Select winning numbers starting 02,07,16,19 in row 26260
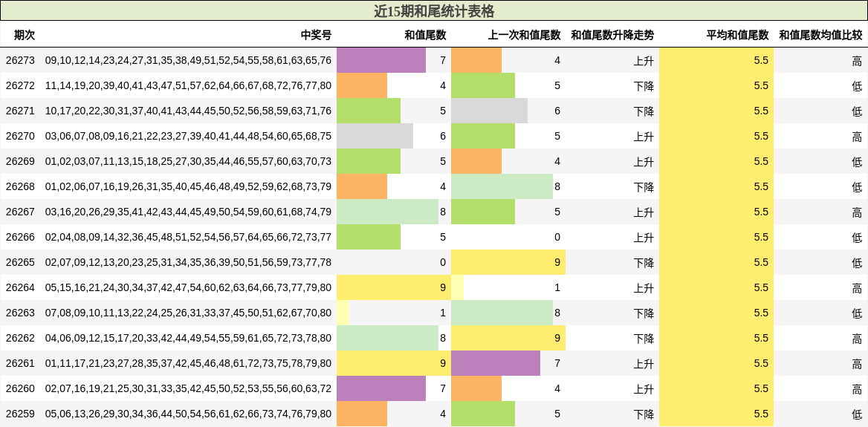 188,389
